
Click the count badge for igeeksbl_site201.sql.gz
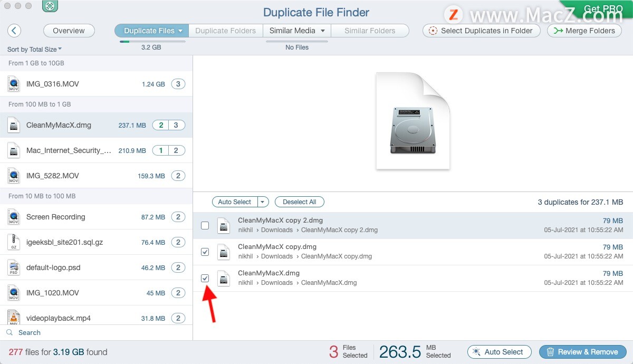178,243
